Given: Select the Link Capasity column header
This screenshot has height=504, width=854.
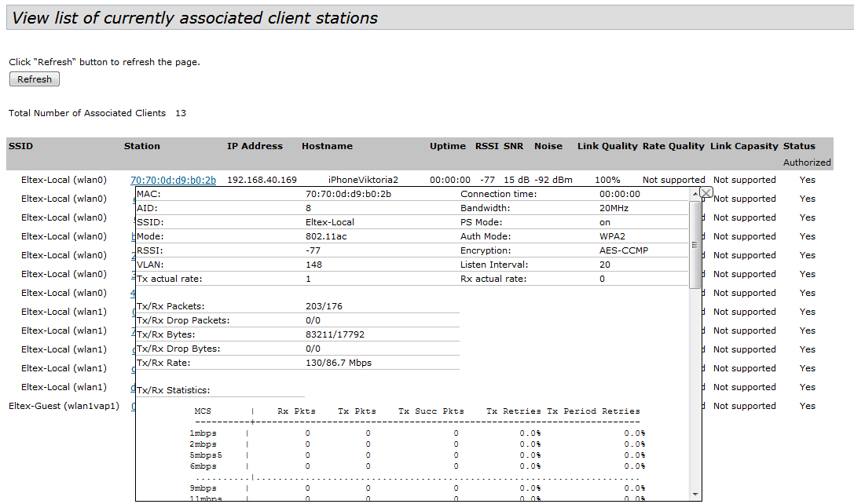Looking at the screenshot, I should point(744,146).
